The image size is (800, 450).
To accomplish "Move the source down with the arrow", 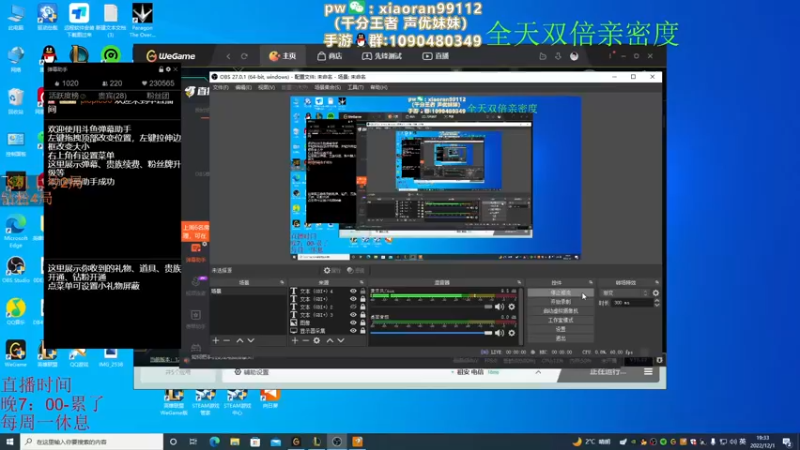I will point(341,340).
